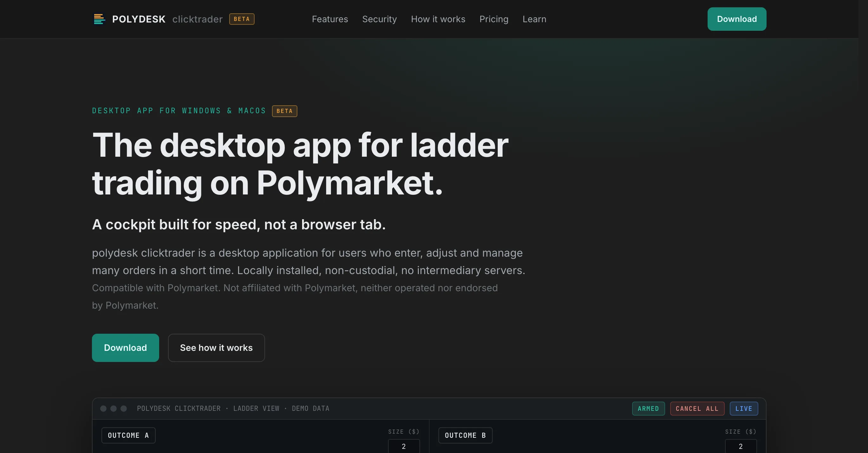Go to How it works section
The image size is (868, 453).
(x=438, y=19)
